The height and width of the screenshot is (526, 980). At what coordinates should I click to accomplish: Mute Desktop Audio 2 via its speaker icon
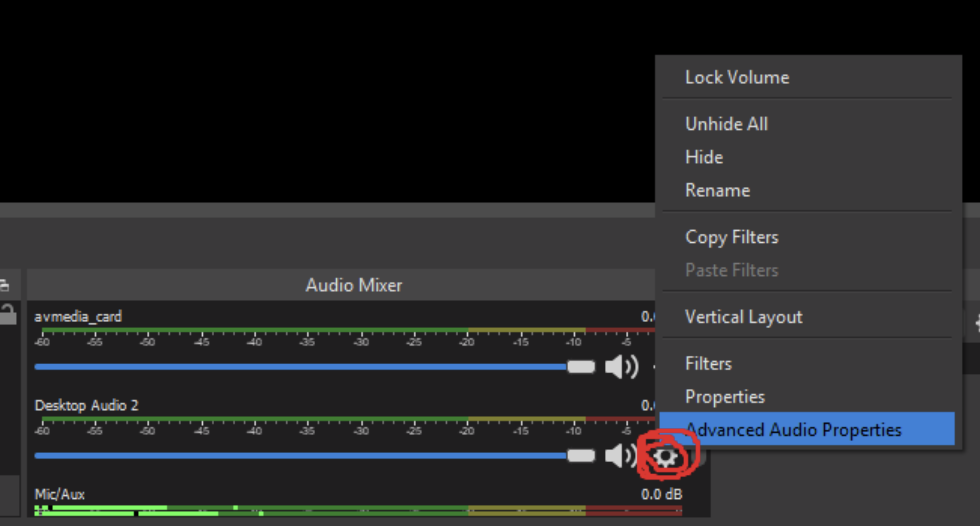[619, 456]
